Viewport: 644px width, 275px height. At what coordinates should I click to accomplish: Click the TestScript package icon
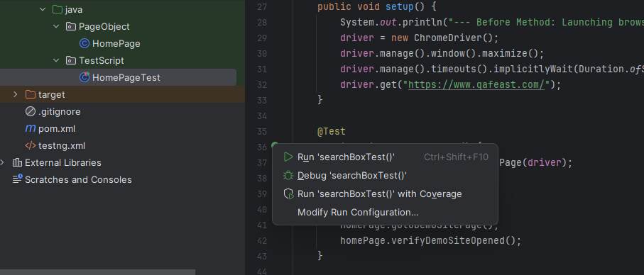click(x=71, y=61)
